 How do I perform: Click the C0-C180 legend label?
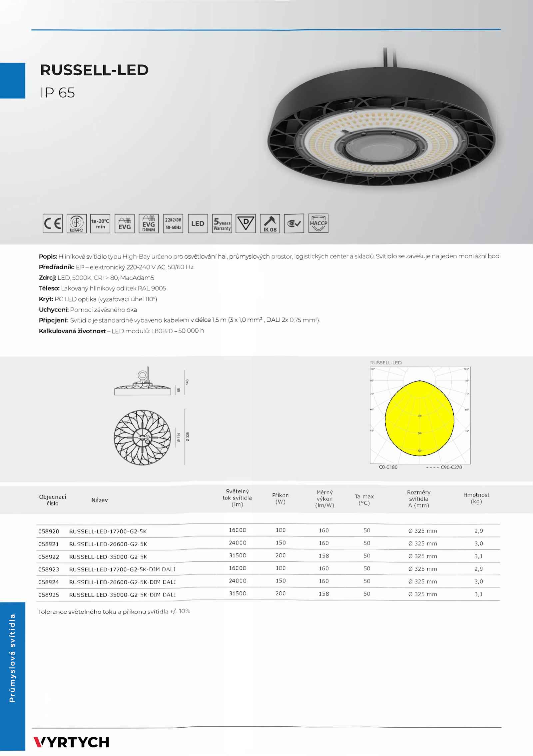point(388,467)
